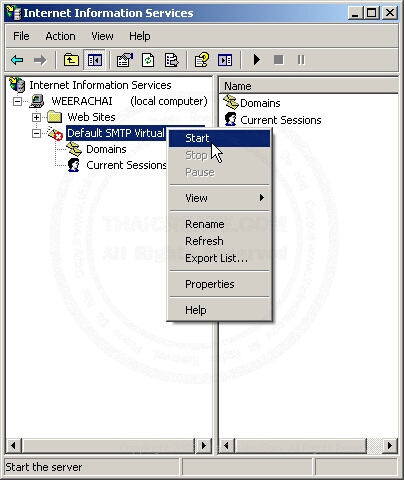Screen dimensions: 404x480
Task: Click the right pane horizontal scrollbar thumb
Action: click(x=300, y=445)
